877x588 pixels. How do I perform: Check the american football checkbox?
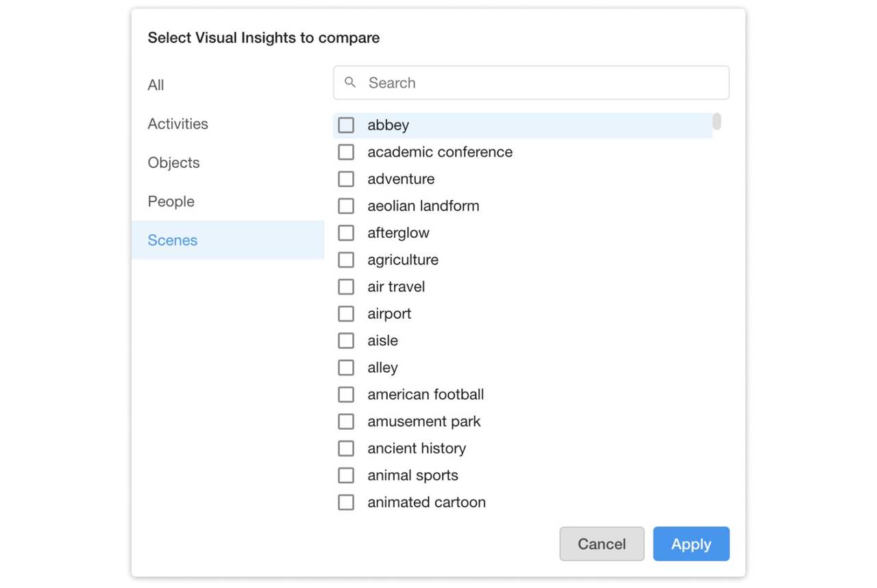point(346,395)
